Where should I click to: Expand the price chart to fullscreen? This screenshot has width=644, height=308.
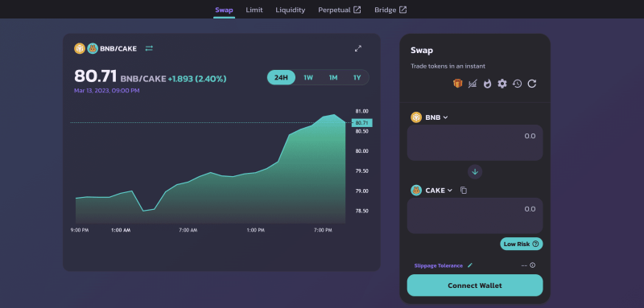(x=358, y=48)
